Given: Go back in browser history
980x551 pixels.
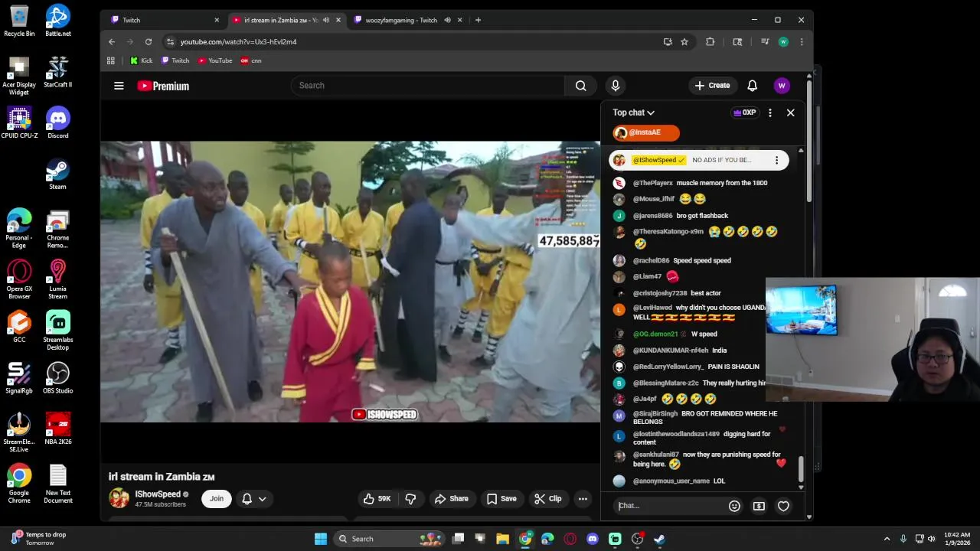Looking at the screenshot, I should (x=112, y=42).
